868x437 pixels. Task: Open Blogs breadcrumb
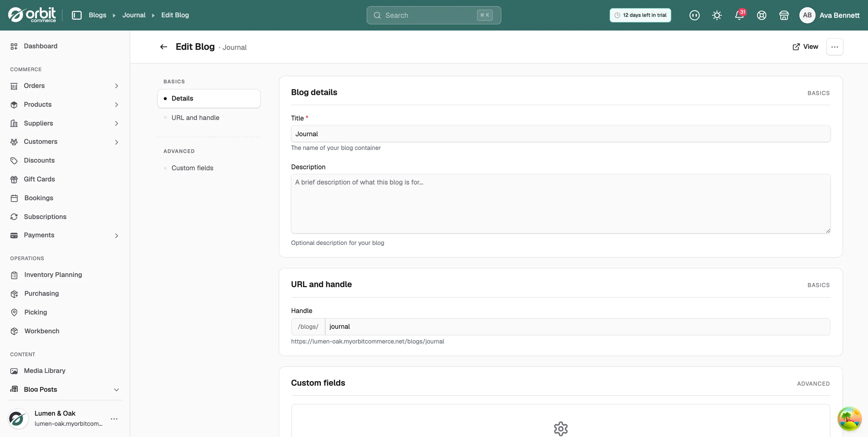(x=97, y=15)
